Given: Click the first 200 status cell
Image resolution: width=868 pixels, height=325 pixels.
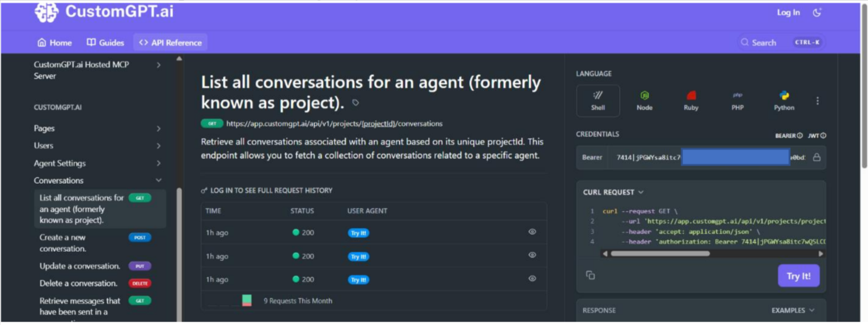Looking at the screenshot, I should pyautogui.click(x=303, y=233).
